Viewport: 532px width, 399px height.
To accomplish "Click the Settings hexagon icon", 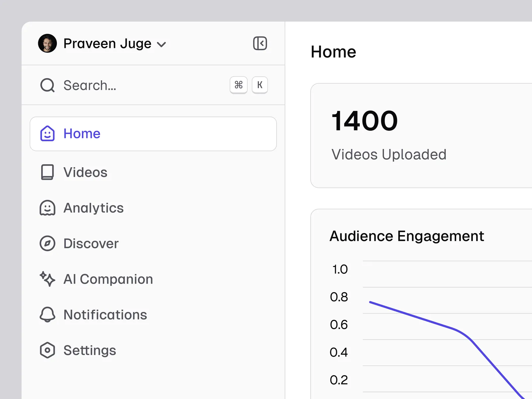I will [x=47, y=350].
